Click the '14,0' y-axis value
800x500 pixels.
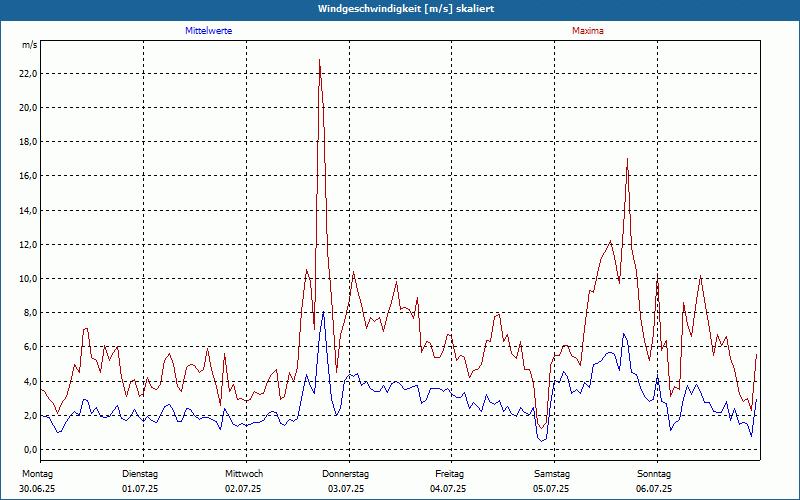point(28,210)
